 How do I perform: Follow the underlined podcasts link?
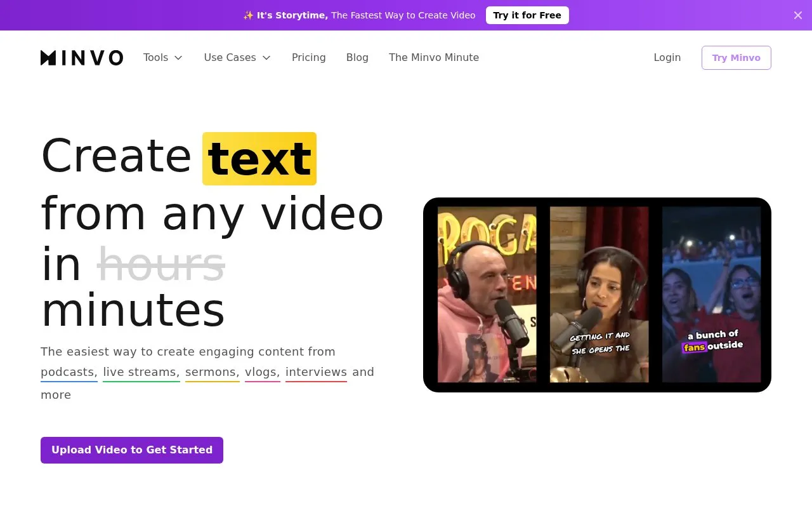tap(69, 372)
